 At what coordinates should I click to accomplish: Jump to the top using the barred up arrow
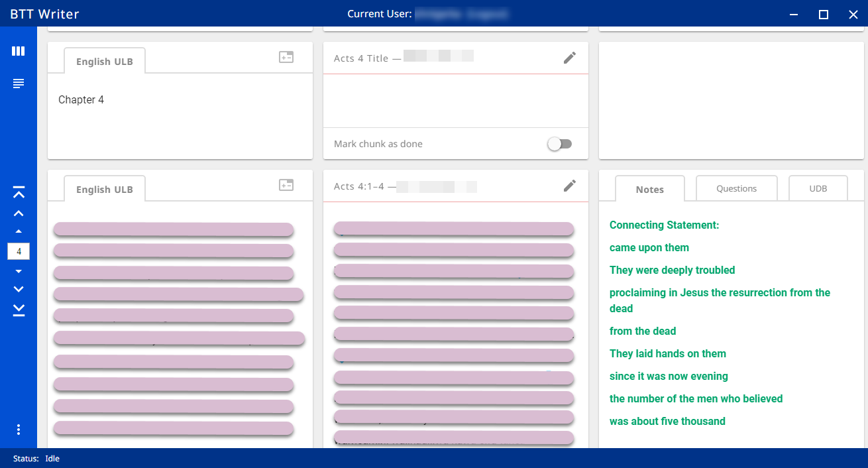[x=19, y=192]
